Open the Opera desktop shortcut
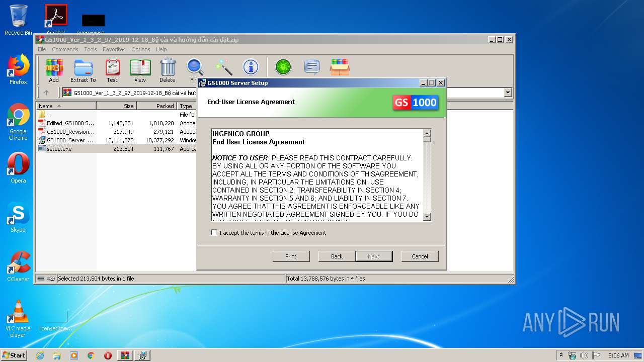The height and width of the screenshot is (362, 644). (18, 168)
